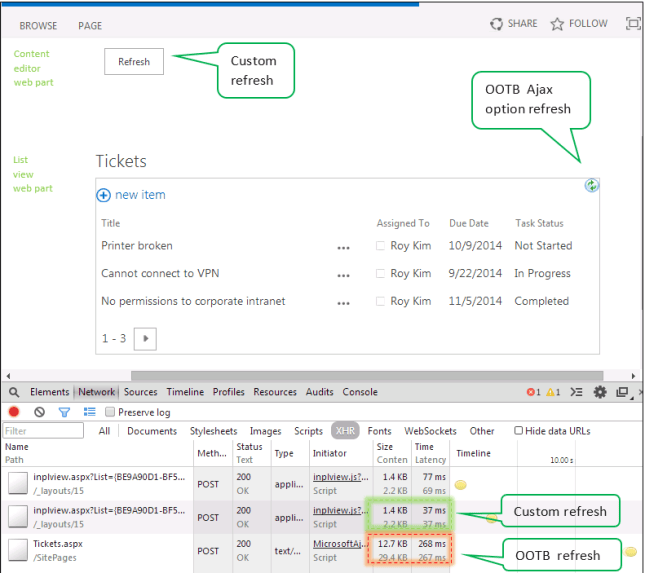The width and height of the screenshot is (645, 573).
Task: Show the console drawer icon
Action: point(576,392)
